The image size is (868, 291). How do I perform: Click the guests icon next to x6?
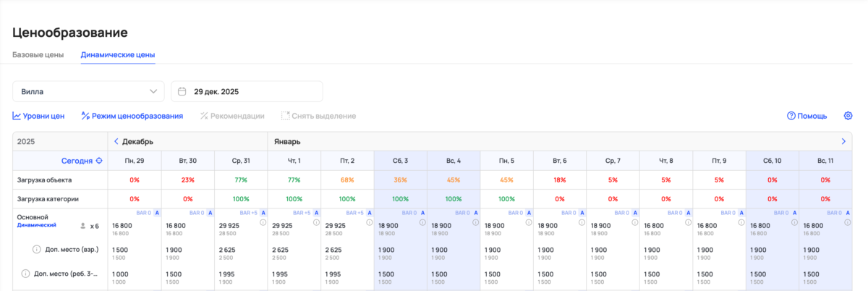coord(82,226)
